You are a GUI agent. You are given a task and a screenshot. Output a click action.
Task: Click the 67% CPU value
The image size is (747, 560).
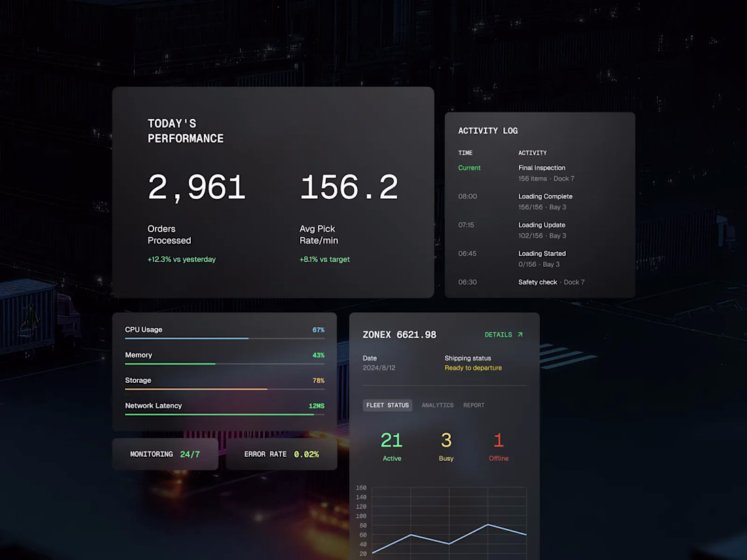coord(318,330)
